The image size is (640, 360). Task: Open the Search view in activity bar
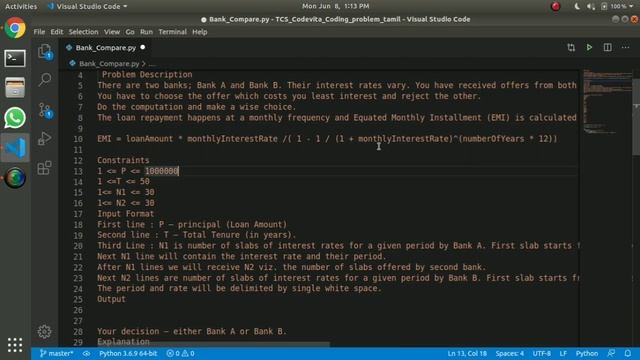coord(45,80)
